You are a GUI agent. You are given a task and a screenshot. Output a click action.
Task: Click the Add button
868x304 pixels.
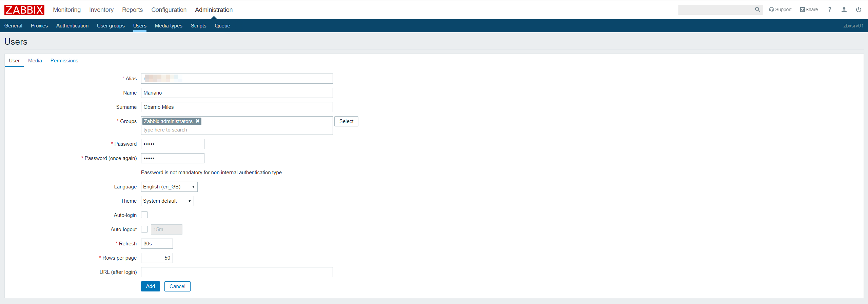(151, 286)
